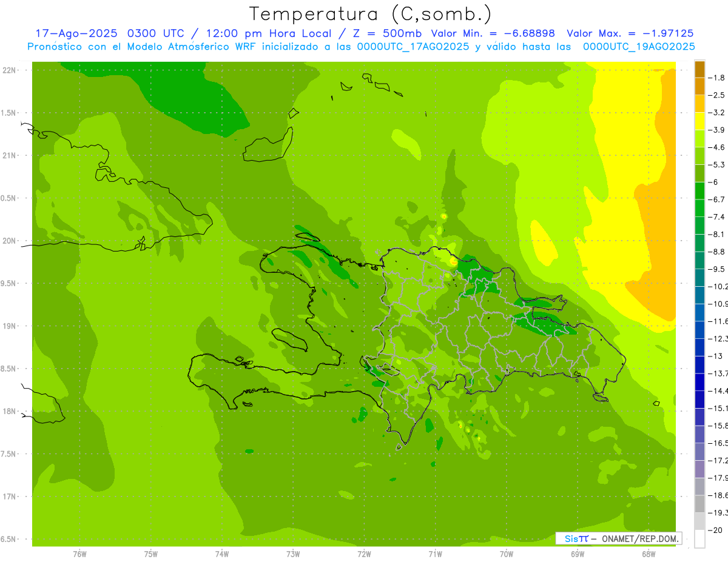Select the "Z = 500mb" pressure level text
Image resolution: width=728 pixels, height=562 pixels.
[382, 34]
